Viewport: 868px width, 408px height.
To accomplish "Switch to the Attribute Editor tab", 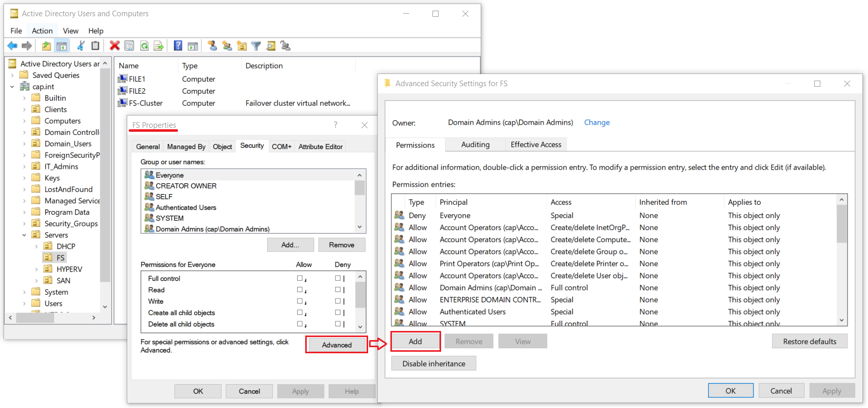I will click(320, 146).
